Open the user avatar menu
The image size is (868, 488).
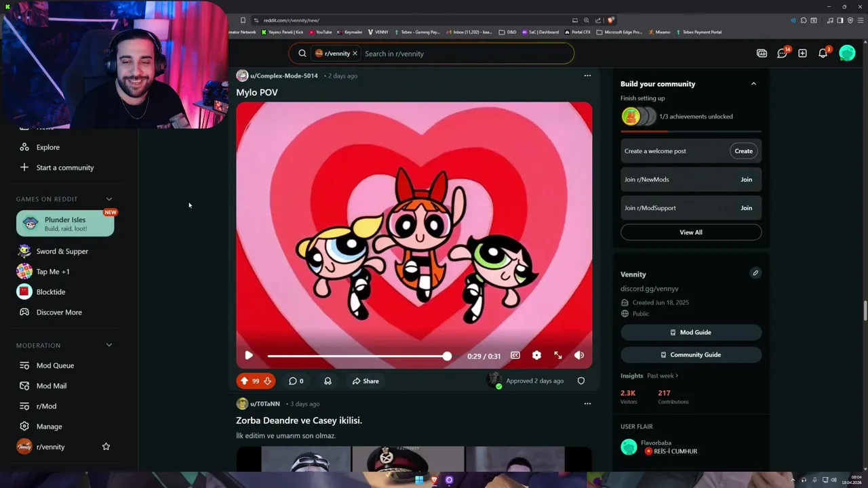coord(847,53)
